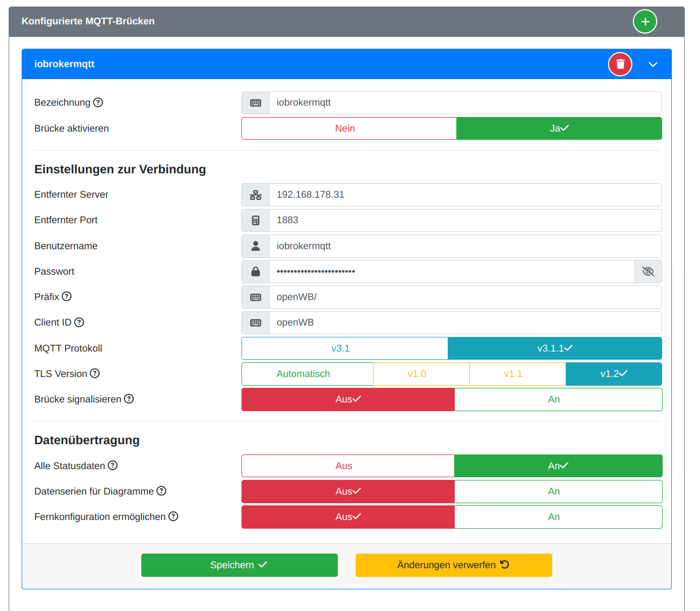Set Datenserien für Diagramme to An
Viewport: 700px width, 611px height.
558,491
